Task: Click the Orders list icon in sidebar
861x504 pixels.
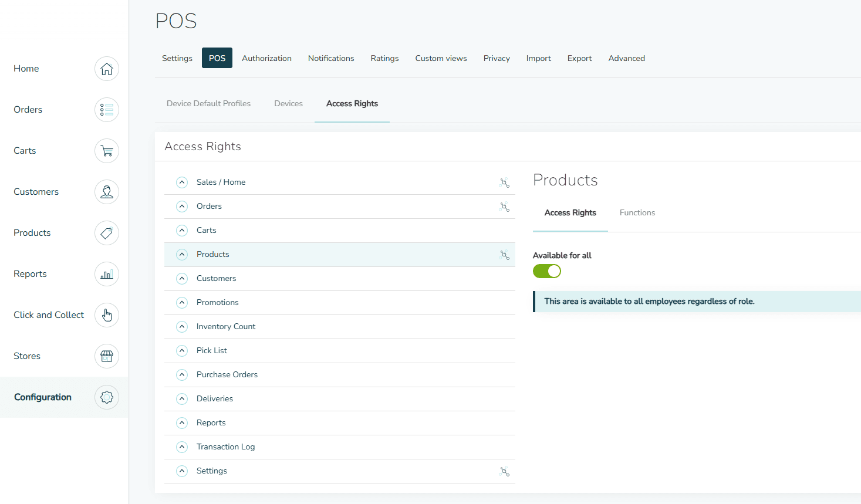Action: coord(107,110)
